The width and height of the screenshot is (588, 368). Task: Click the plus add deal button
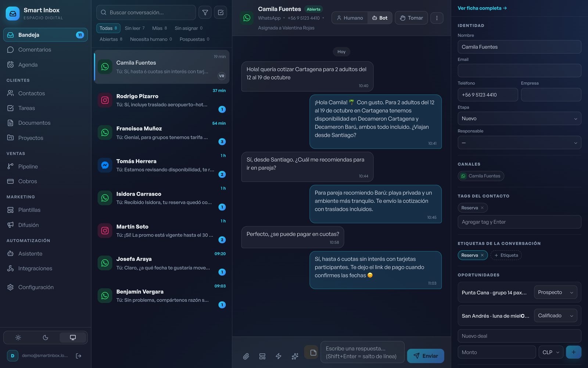[574, 352]
